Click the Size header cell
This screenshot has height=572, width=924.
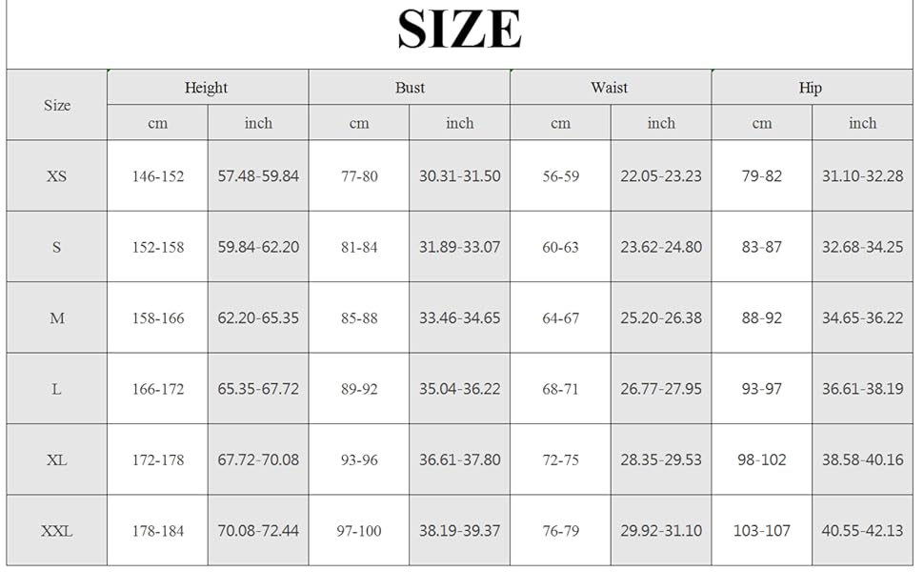click(x=57, y=105)
